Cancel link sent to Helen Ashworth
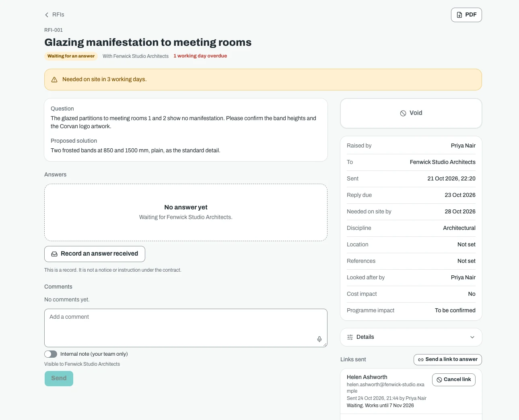Viewport: 519px width, 420px height. [454, 380]
